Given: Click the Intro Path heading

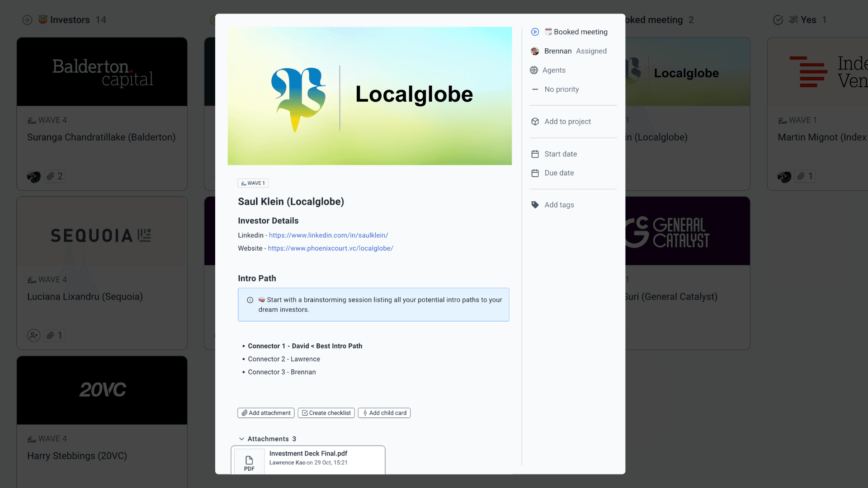Looking at the screenshot, I should (257, 279).
